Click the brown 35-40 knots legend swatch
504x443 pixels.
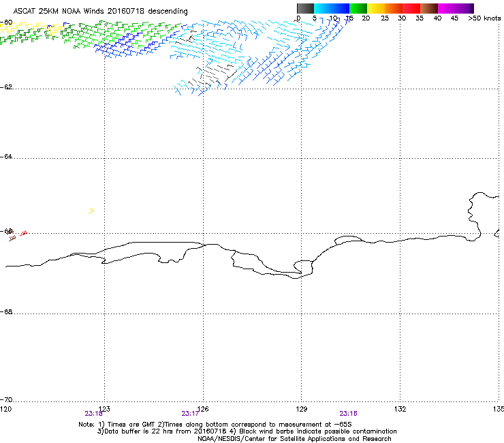pyautogui.click(x=429, y=8)
